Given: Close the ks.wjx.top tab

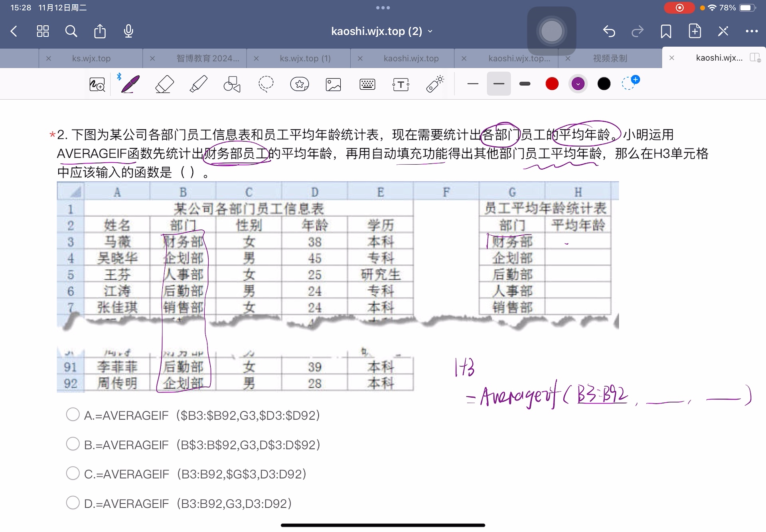Looking at the screenshot, I should tap(48, 58).
